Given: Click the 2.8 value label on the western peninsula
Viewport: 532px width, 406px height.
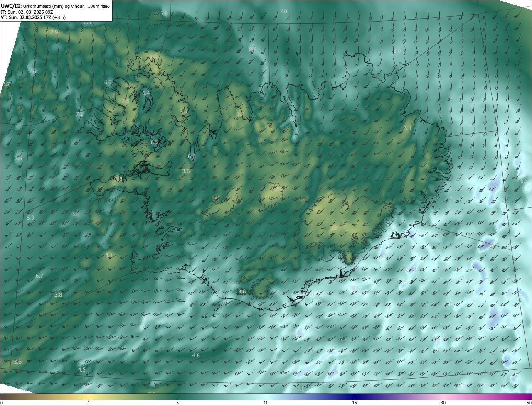Looking at the screenshot, I should 118,179.
